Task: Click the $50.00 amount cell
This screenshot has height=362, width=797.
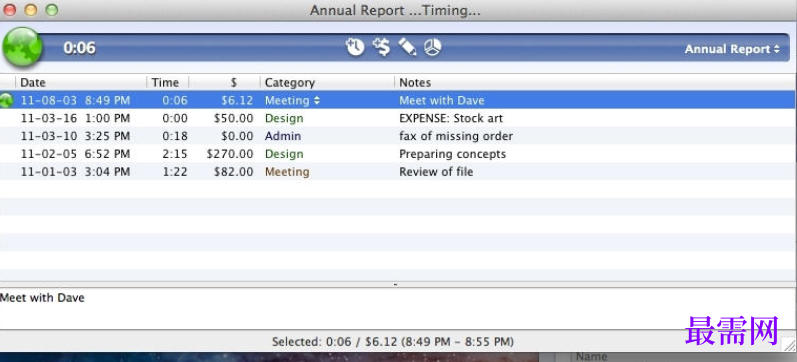Action: click(x=234, y=118)
